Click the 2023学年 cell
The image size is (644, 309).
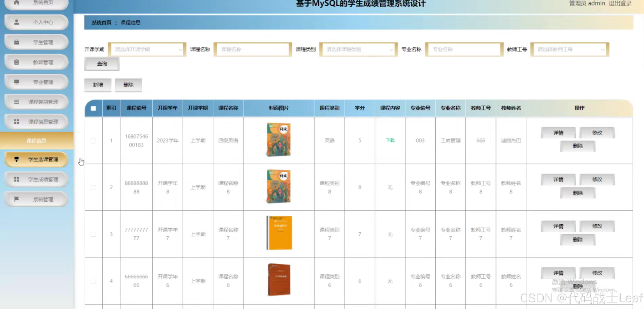click(168, 141)
